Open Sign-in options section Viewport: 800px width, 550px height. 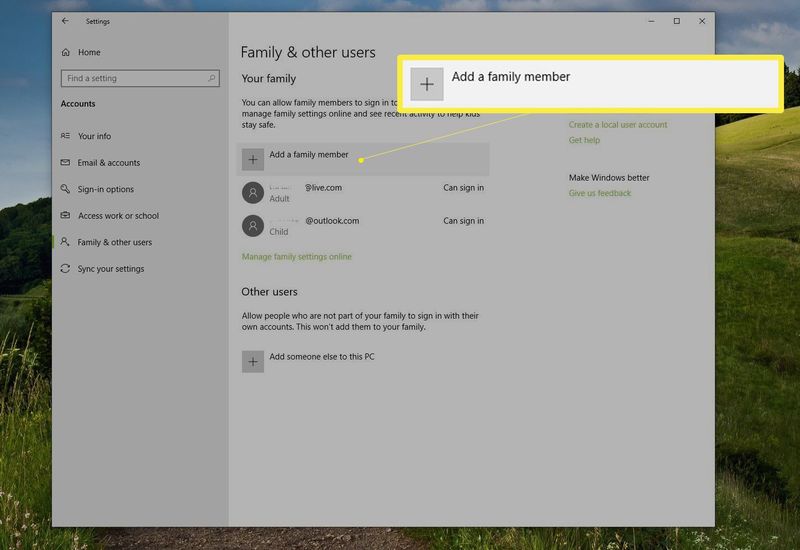click(x=106, y=189)
